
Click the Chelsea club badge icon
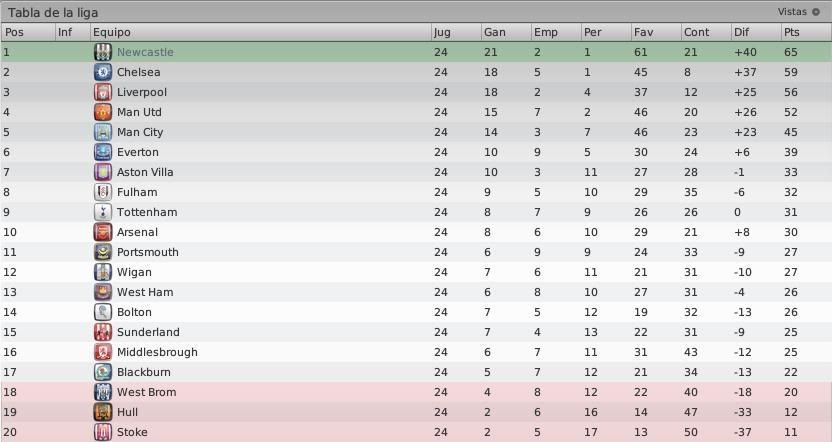click(103, 72)
